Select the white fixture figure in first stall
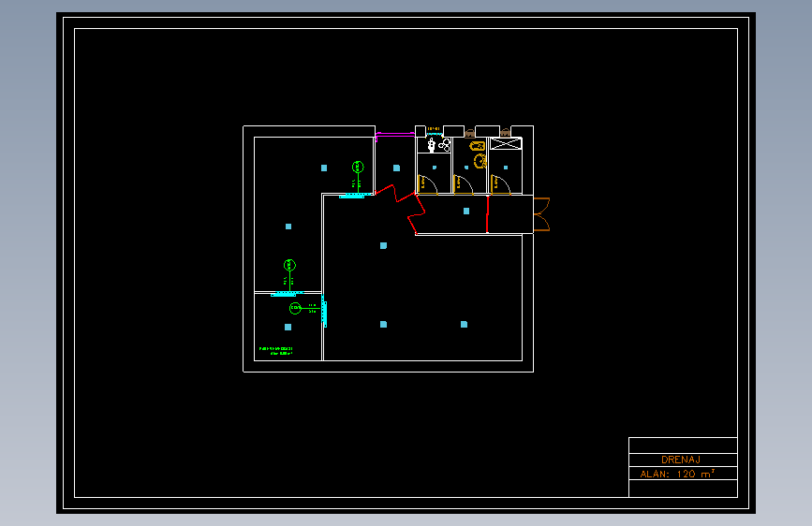Image resolution: width=812 pixels, height=526 pixels. click(432, 145)
